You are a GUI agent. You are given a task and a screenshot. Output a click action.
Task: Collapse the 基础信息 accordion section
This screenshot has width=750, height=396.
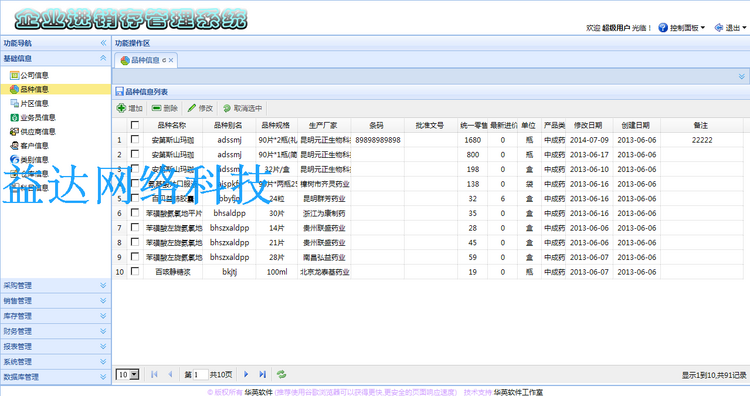(x=103, y=58)
